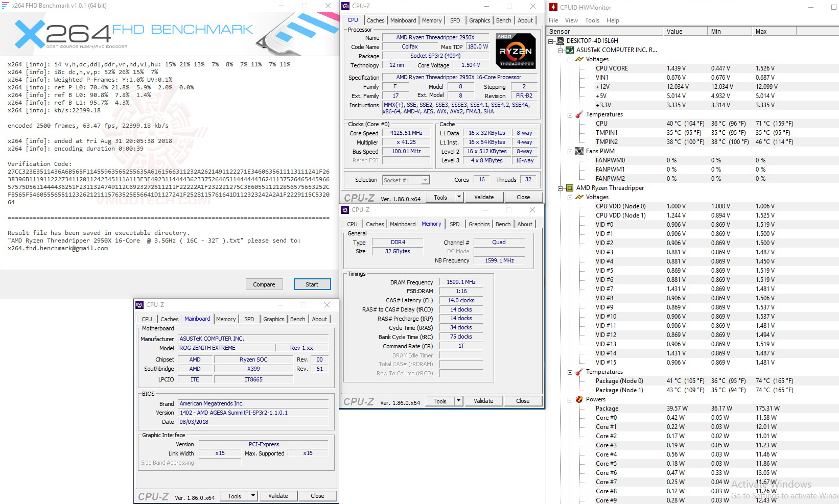Image resolution: width=839 pixels, height=504 pixels.
Task: Click the Fans PWM icon in HWMonitor
Action: 579,151
